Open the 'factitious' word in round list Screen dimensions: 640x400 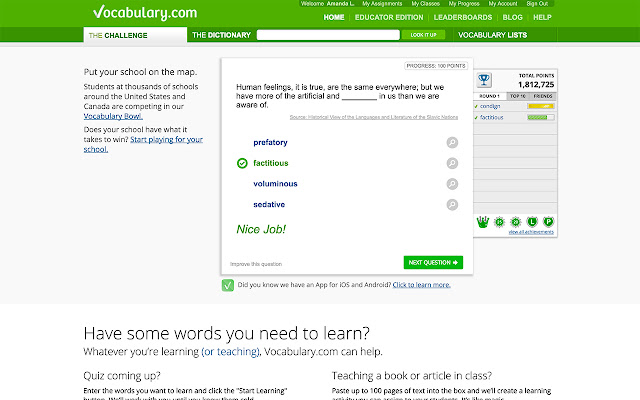point(491,117)
